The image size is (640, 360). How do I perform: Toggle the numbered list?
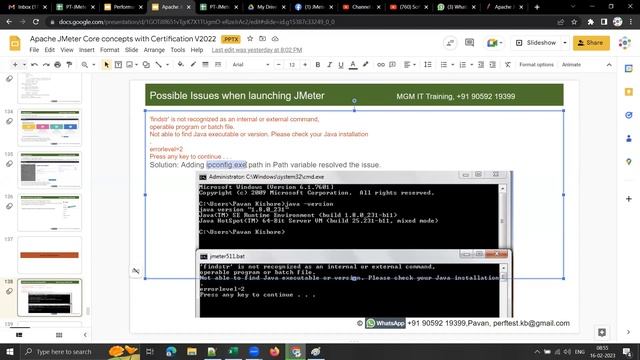[x=462, y=64]
